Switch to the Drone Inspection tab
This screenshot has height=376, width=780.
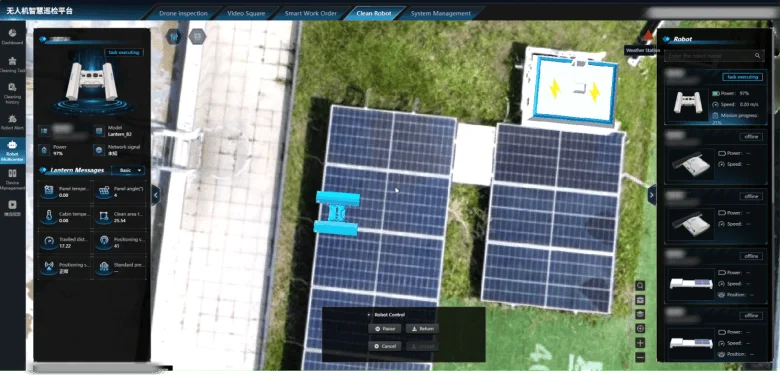pyautogui.click(x=184, y=13)
